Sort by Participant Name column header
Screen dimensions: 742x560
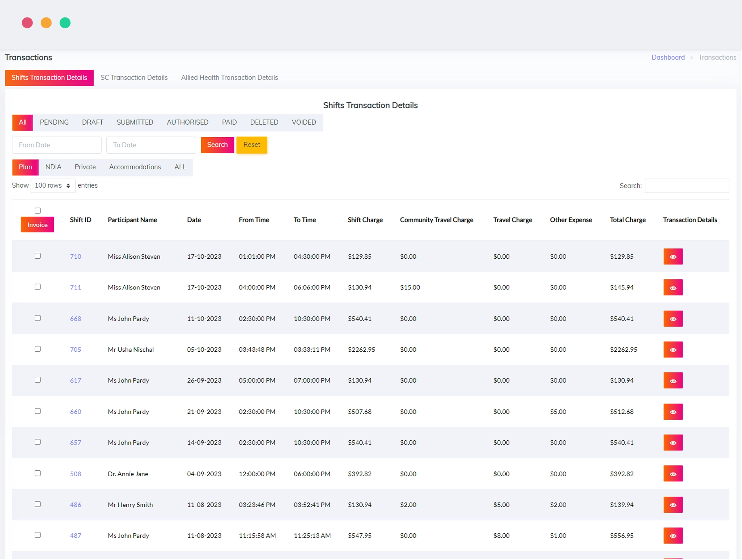pos(132,220)
